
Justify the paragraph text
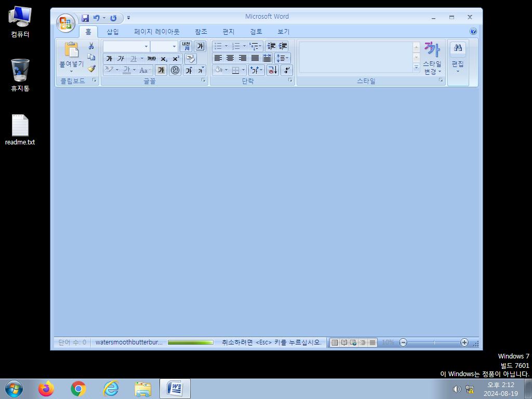point(255,58)
